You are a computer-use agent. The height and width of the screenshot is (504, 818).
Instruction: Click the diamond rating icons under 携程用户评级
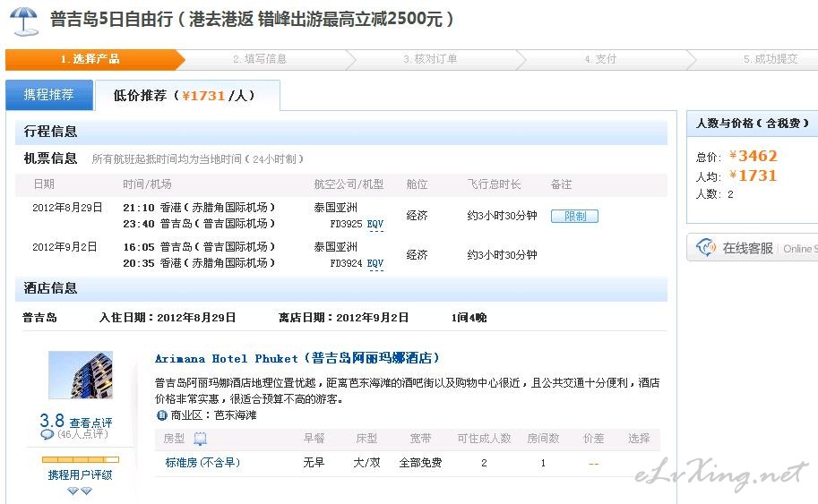80,491
